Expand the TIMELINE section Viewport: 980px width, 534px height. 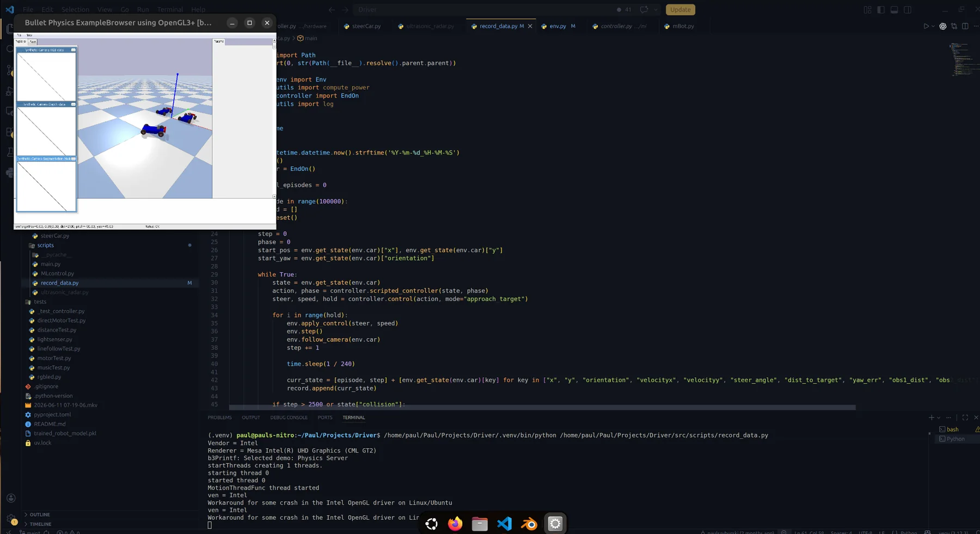[x=111, y=524]
